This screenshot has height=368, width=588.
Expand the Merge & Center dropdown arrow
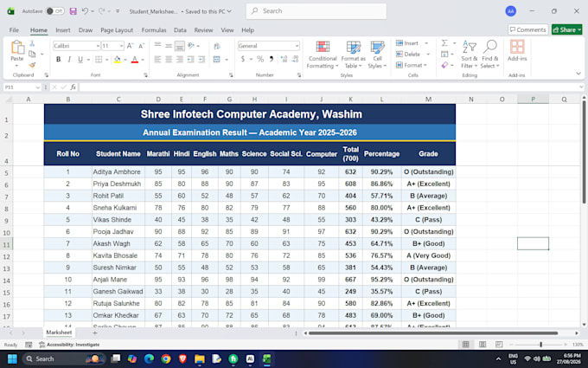[x=227, y=60]
